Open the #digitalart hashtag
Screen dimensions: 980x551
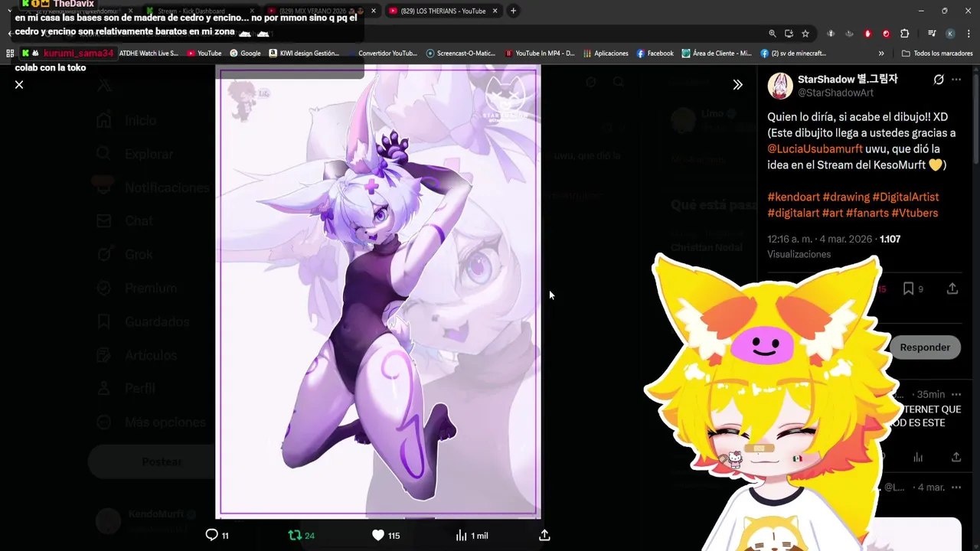click(793, 213)
